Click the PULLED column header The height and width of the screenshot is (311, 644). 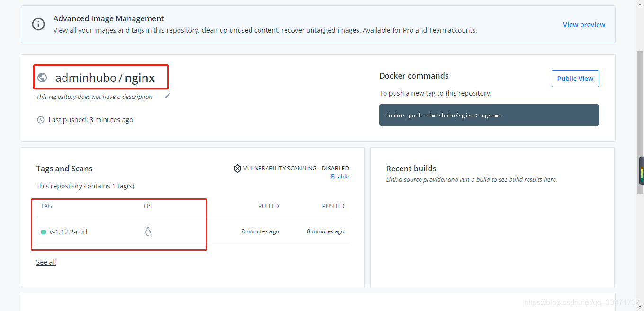(268, 206)
